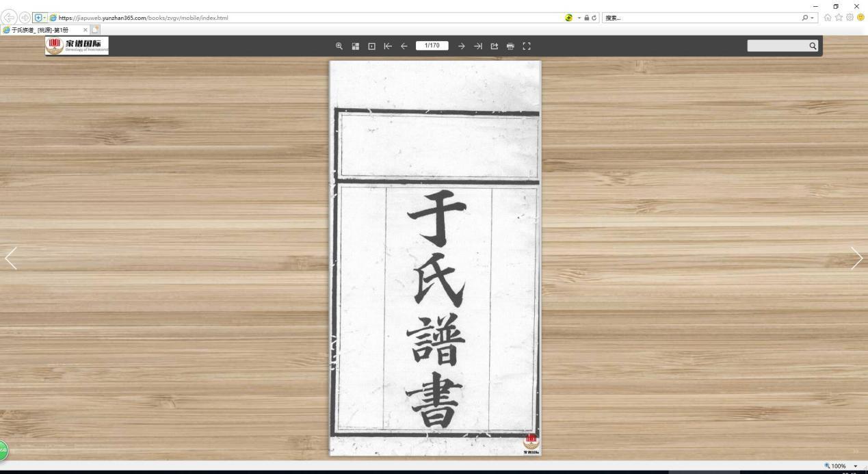Image resolution: width=868 pixels, height=474 pixels.
Task: Enter fullscreen mode
Action: [x=527, y=46]
